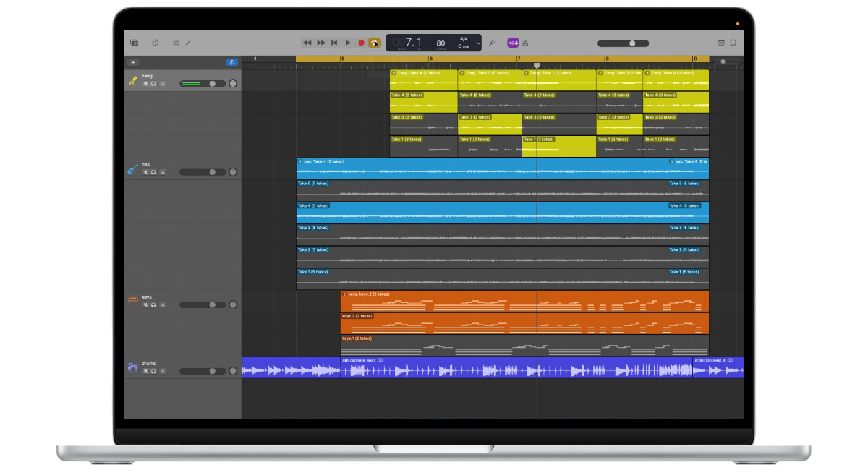Select the keys keyboard track icon
Viewport: 868px width, 470px height.
click(x=133, y=302)
